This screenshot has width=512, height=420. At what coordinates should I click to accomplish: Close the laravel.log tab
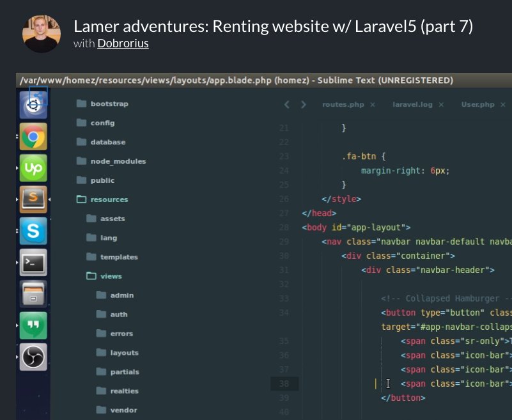[441, 104]
